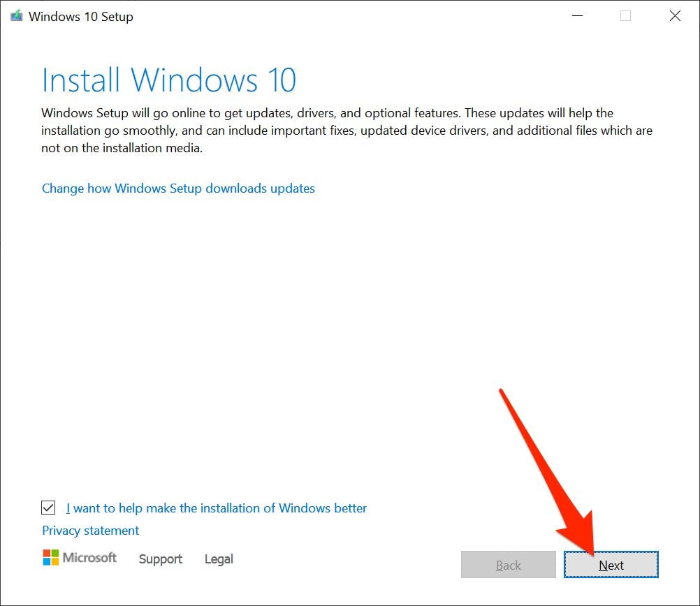Click the greyed-out maximize window button
Image resolution: width=700 pixels, height=606 pixels.
click(625, 16)
